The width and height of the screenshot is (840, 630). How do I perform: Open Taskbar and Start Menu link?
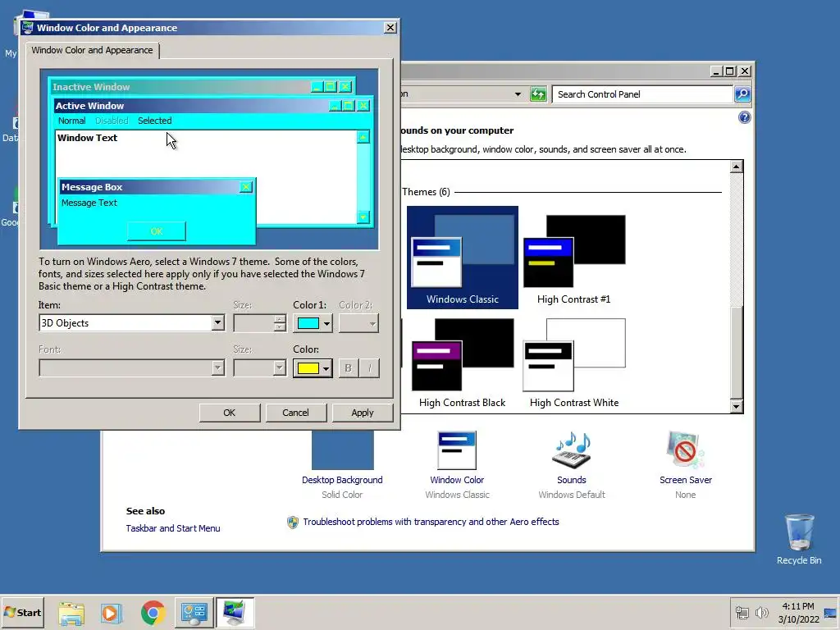tap(173, 528)
